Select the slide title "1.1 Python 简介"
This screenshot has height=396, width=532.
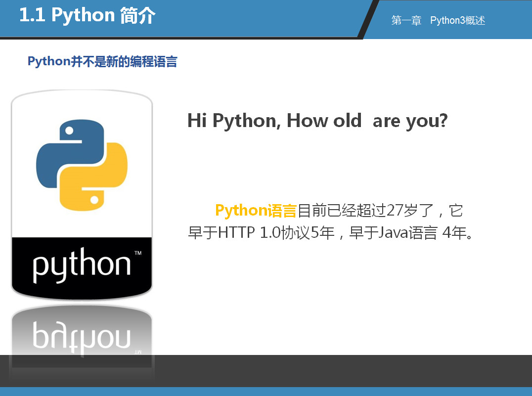[x=87, y=16]
